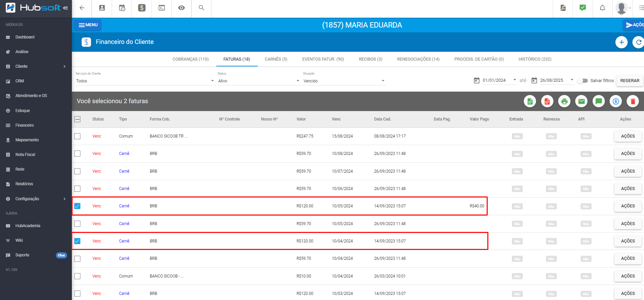Open the dollar financial icon in top toolbar

tap(142, 8)
